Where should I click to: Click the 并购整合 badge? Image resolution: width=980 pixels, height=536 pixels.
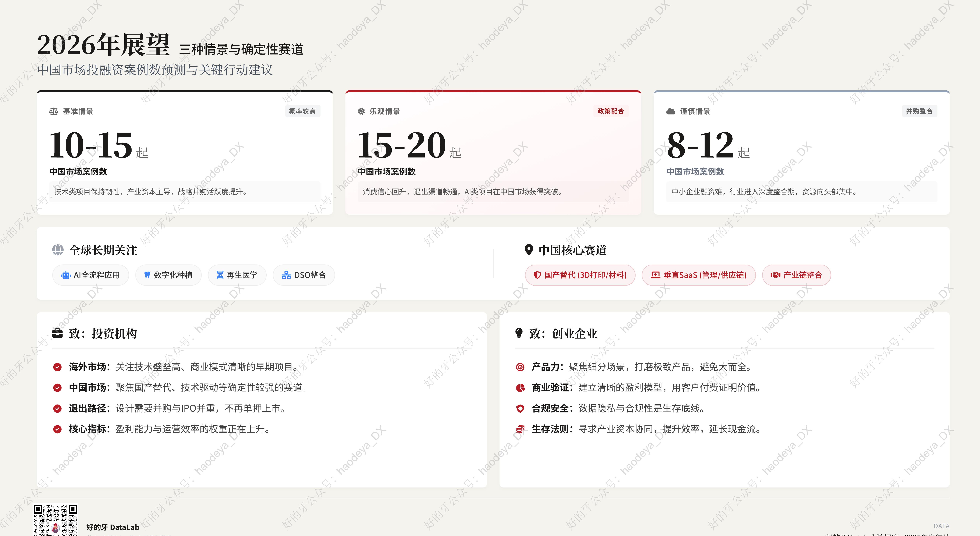point(919,111)
